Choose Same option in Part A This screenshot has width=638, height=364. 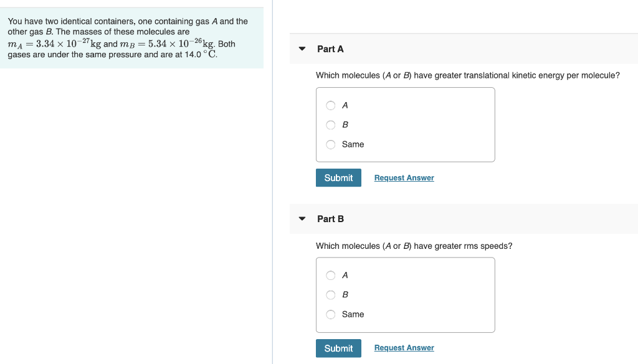click(331, 144)
